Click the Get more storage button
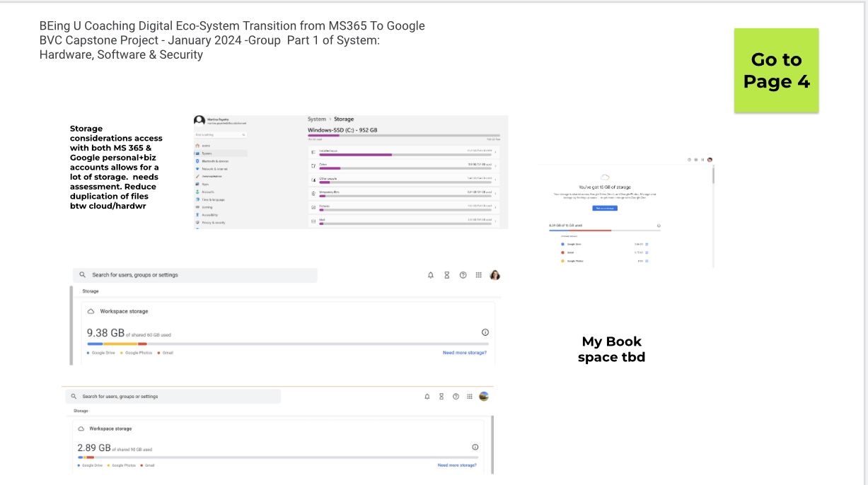 pyautogui.click(x=605, y=208)
